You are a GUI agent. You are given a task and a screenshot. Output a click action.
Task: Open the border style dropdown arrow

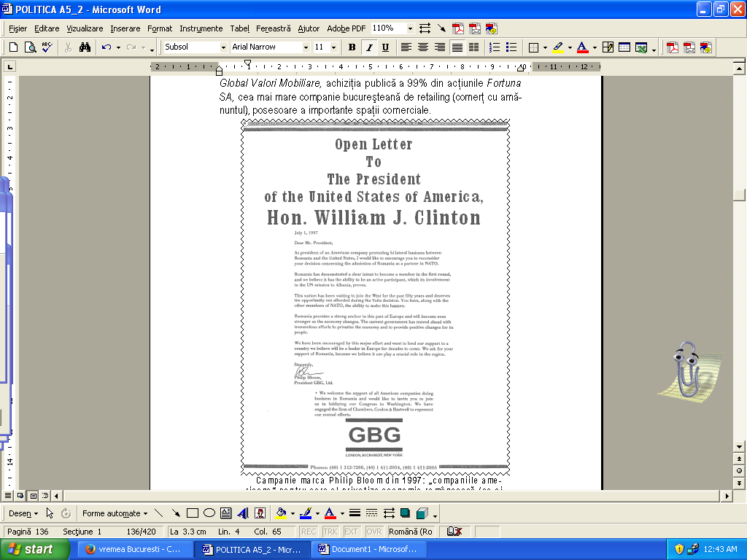tap(545, 47)
